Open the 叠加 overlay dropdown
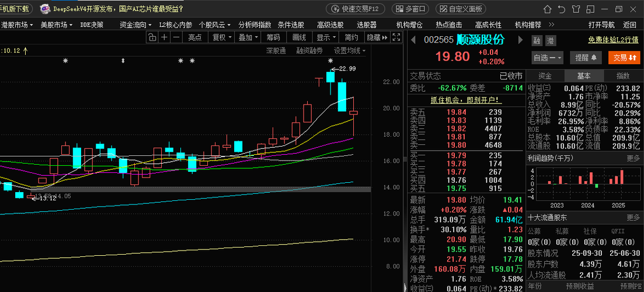The height and width of the screenshot is (292, 644). pyautogui.click(x=249, y=38)
